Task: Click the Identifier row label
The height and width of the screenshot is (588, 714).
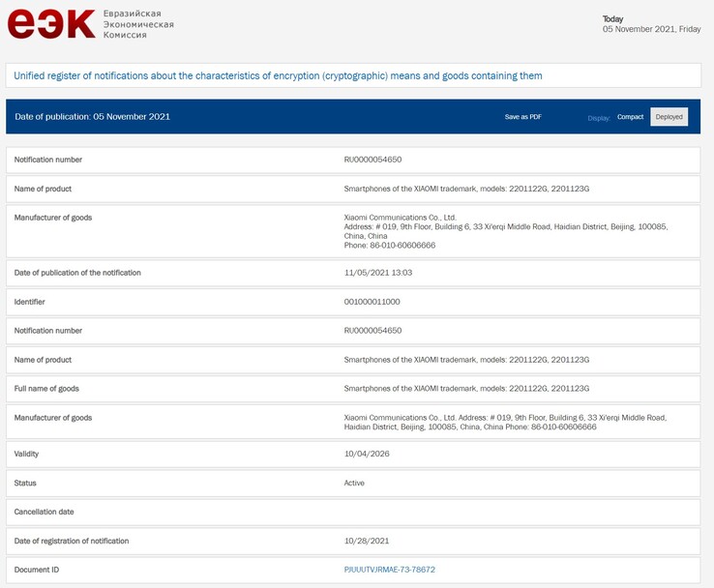Action: [x=30, y=302]
